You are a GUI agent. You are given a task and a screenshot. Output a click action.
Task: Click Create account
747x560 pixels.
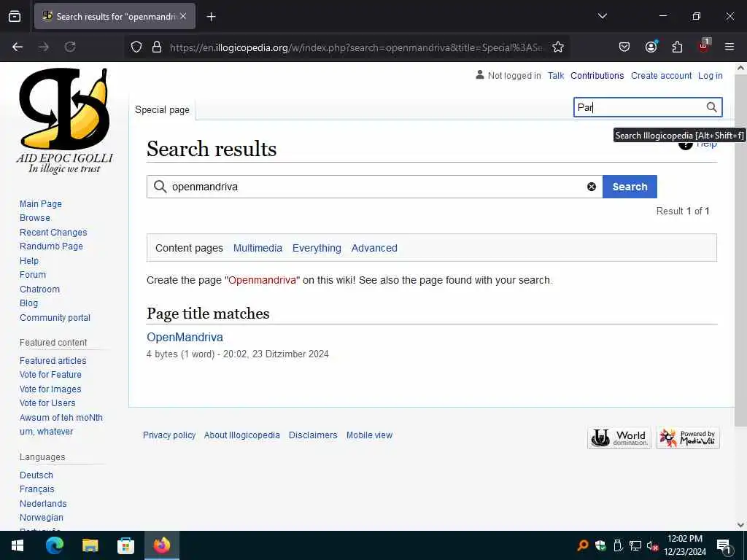click(x=661, y=76)
